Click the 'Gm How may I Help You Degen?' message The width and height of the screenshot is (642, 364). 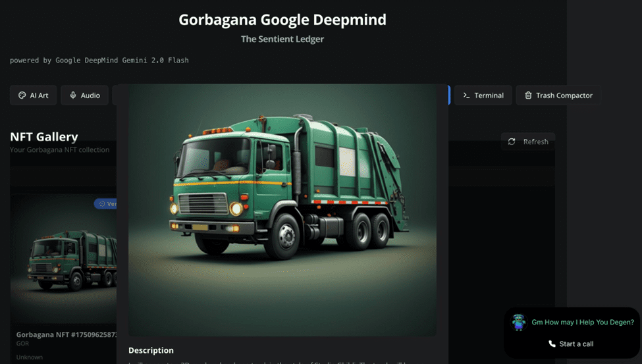point(583,323)
